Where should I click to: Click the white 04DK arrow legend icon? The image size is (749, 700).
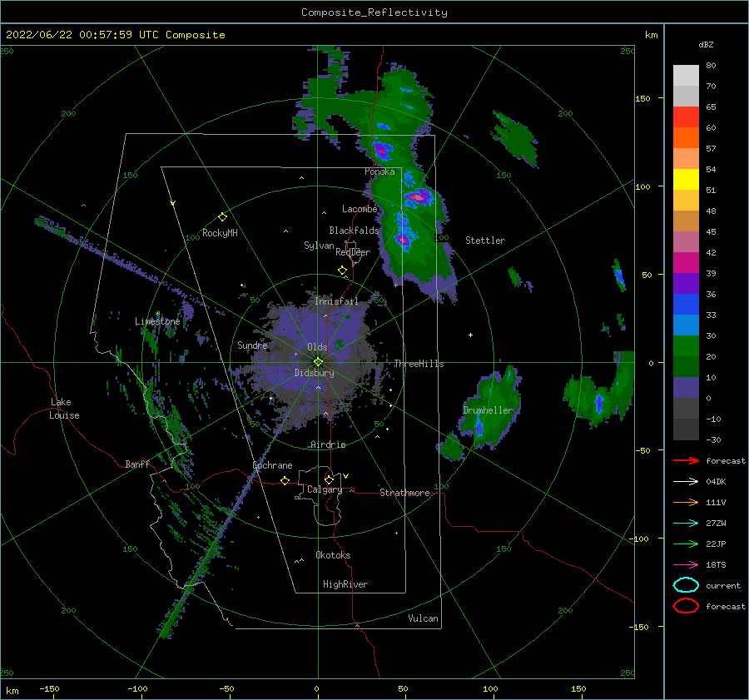tap(686, 481)
